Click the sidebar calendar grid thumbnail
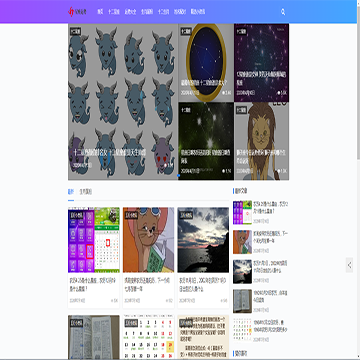This screenshot has height=360, width=360. [x=242, y=330]
